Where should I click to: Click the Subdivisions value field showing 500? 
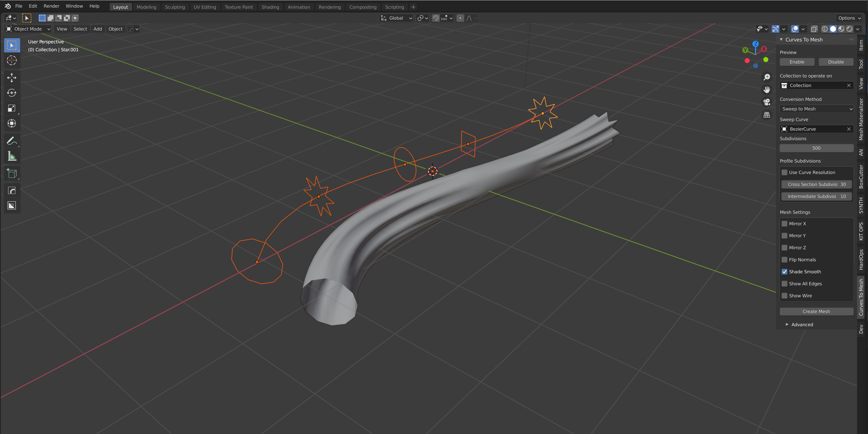(816, 148)
